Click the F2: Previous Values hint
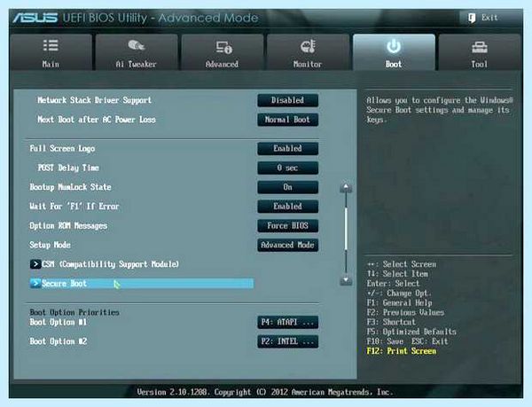Screen dimensions: 532x407 coord(405,312)
